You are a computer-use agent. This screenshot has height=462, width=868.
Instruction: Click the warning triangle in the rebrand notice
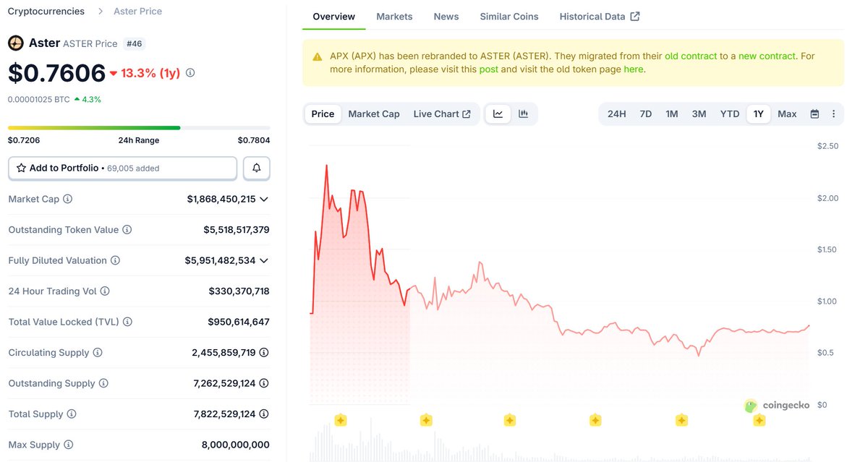(x=318, y=56)
